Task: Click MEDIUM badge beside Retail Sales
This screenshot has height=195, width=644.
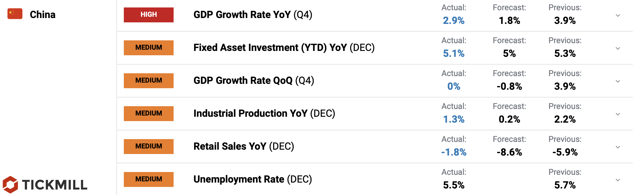Action: click(148, 146)
